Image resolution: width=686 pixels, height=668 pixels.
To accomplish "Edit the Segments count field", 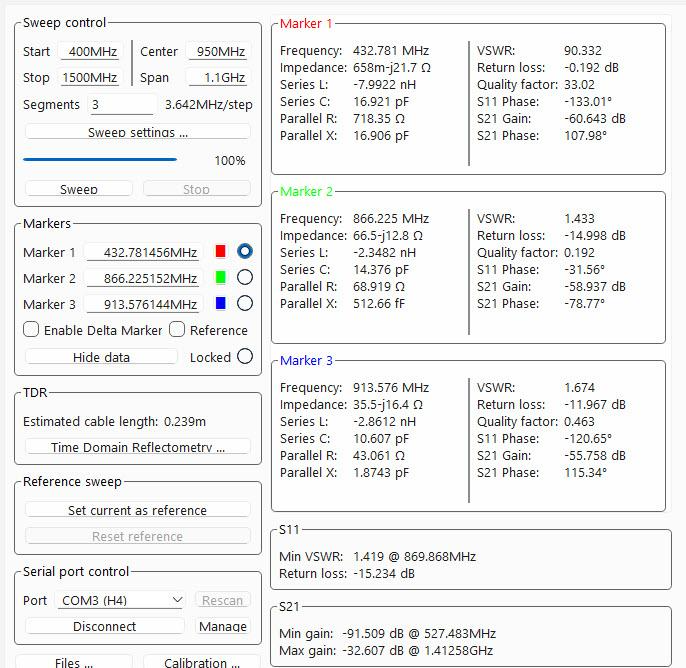I will pyautogui.click(x=122, y=105).
